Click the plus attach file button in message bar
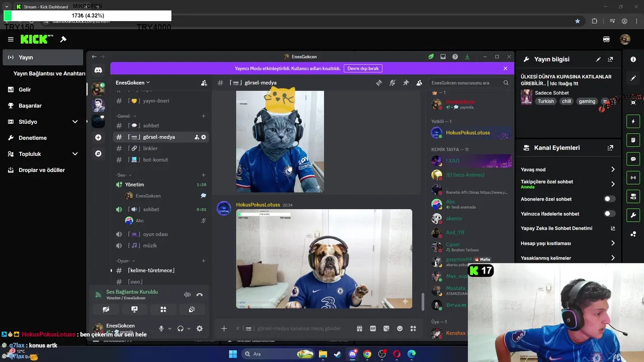 point(224,329)
